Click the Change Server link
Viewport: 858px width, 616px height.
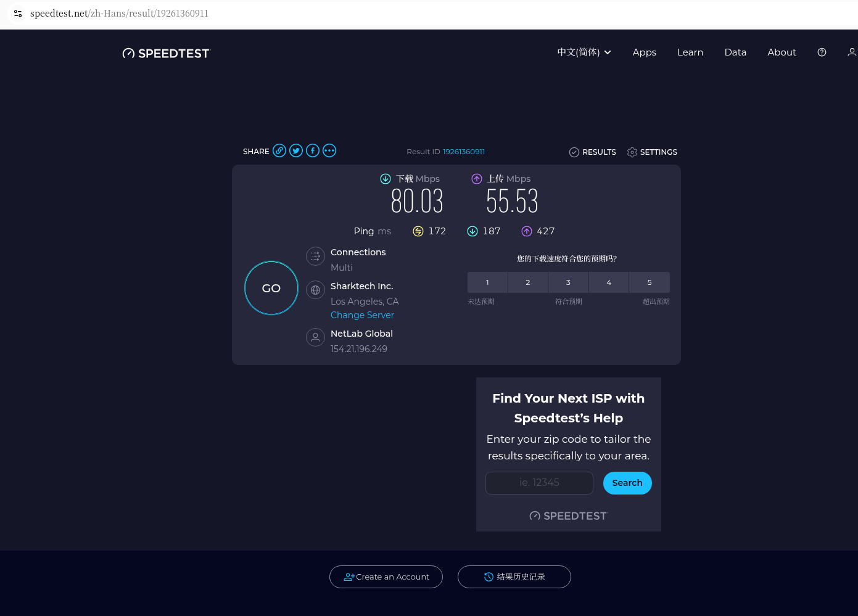click(x=362, y=315)
